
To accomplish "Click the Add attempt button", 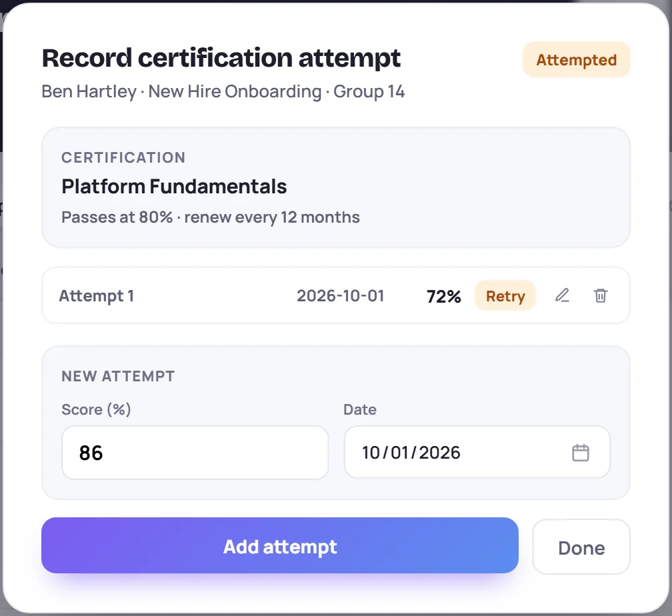I will pos(280,545).
